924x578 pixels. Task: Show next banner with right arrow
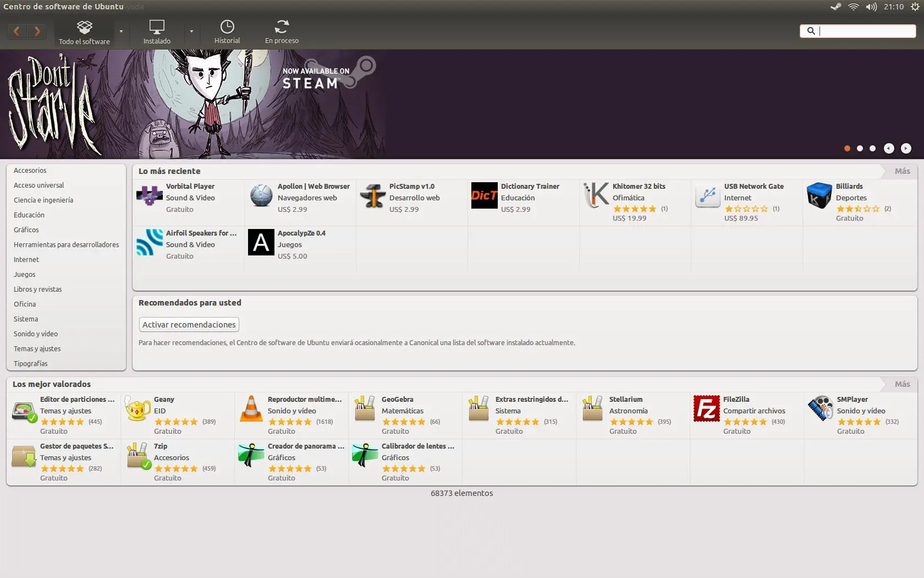point(906,148)
